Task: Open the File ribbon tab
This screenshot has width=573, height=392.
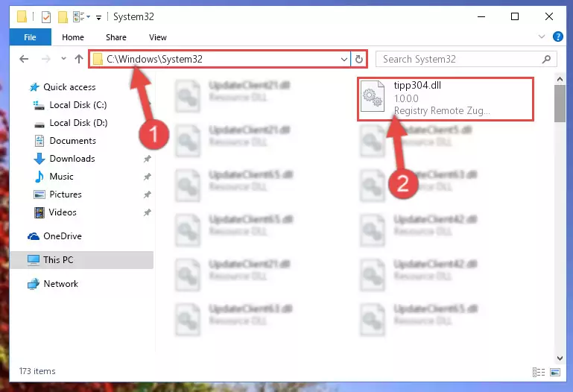Action: 30,37
